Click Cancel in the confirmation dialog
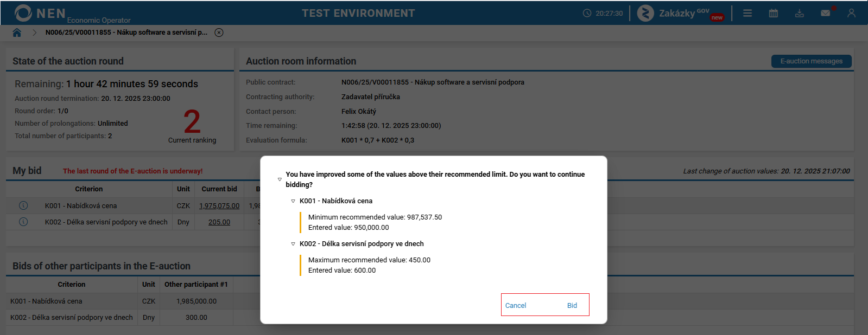This screenshot has width=868, height=335. (516, 306)
